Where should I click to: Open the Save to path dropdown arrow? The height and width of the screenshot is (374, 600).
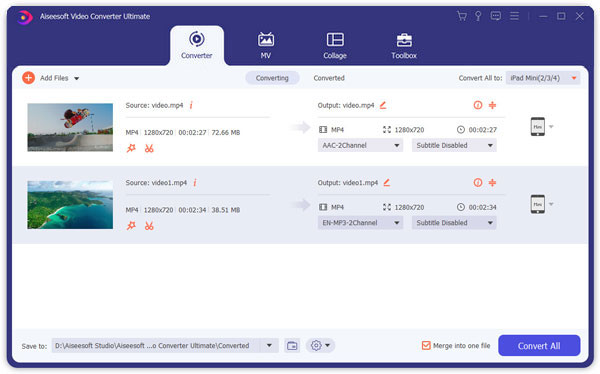click(269, 346)
